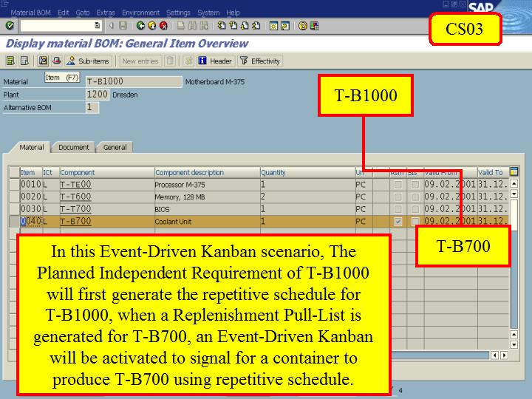Click table scroll up arrow near top
Screen dimensions: 532x399
(514, 184)
